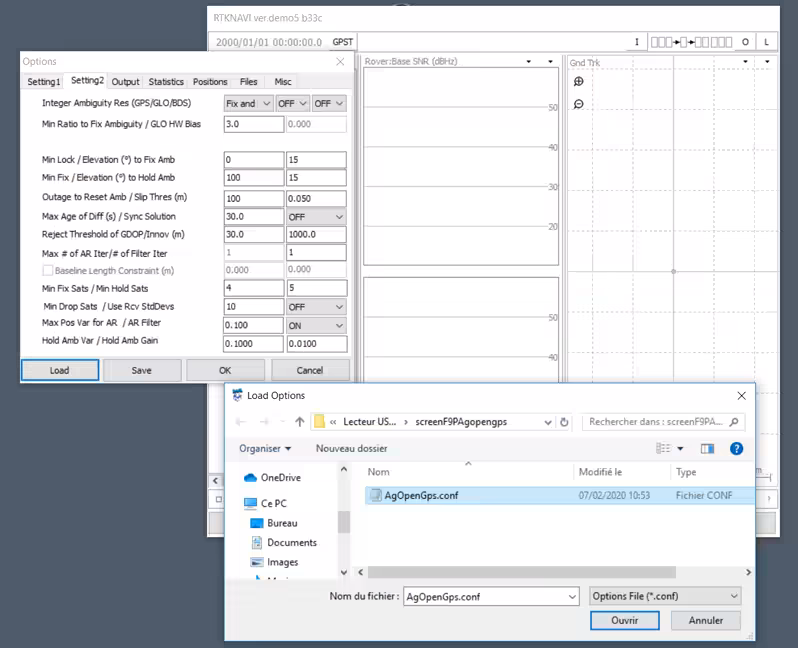Click the 'L' log button in RTKNAVI toolbar
Viewport: 798px width, 648px height.
(767, 42)
